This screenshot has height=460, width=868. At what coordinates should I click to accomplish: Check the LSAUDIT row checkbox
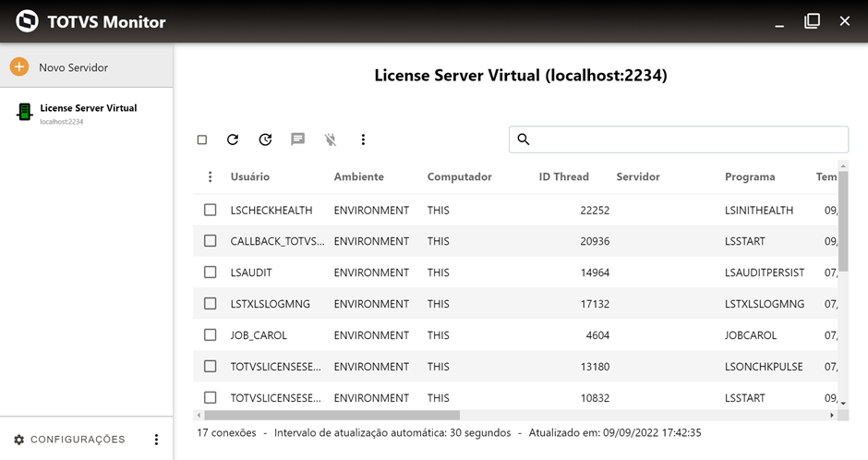pos(211,272)
